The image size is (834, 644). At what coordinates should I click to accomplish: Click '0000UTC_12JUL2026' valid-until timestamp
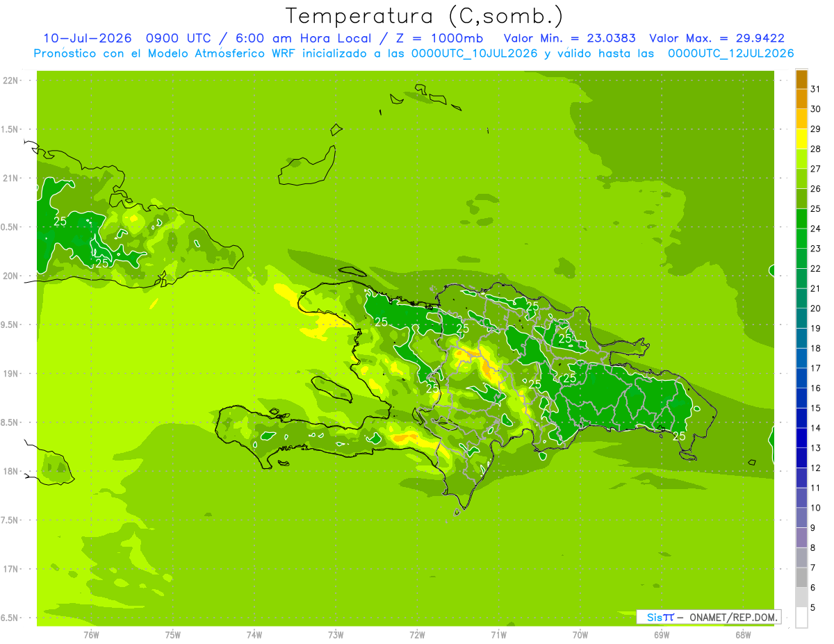click(x=730, y=53)
